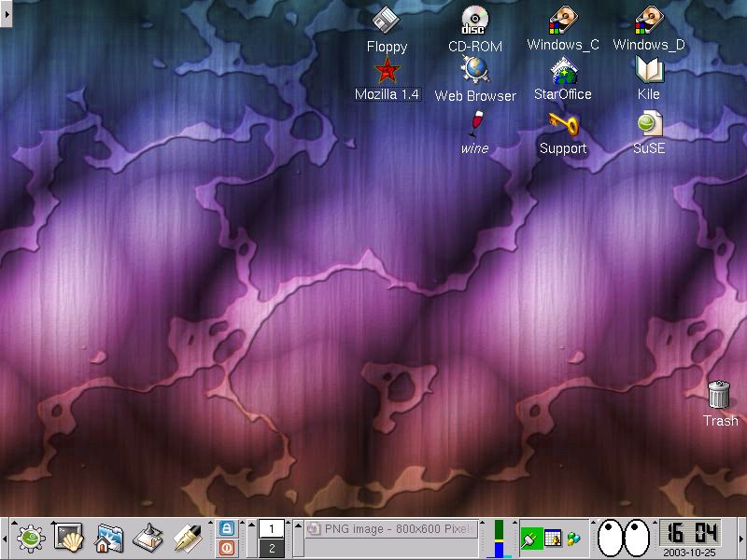Screen dimensions: 747x560
Task: Open the SuSE start menu gear icon
Action: point(31,538)
